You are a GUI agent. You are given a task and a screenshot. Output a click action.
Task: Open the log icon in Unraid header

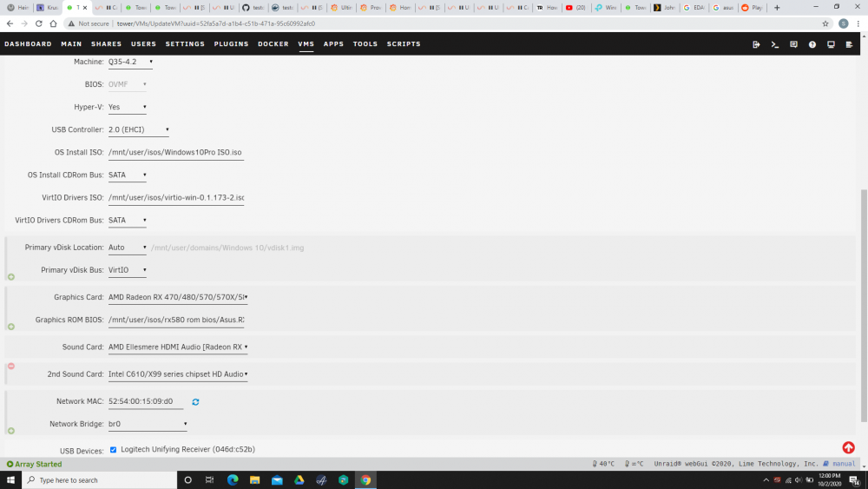click(x=849, y=44)
